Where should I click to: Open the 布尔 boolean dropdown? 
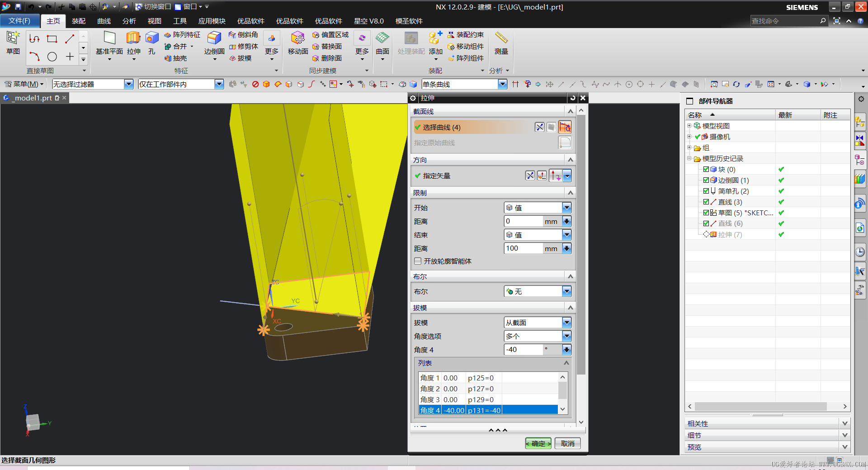click(x=566, y=291)
